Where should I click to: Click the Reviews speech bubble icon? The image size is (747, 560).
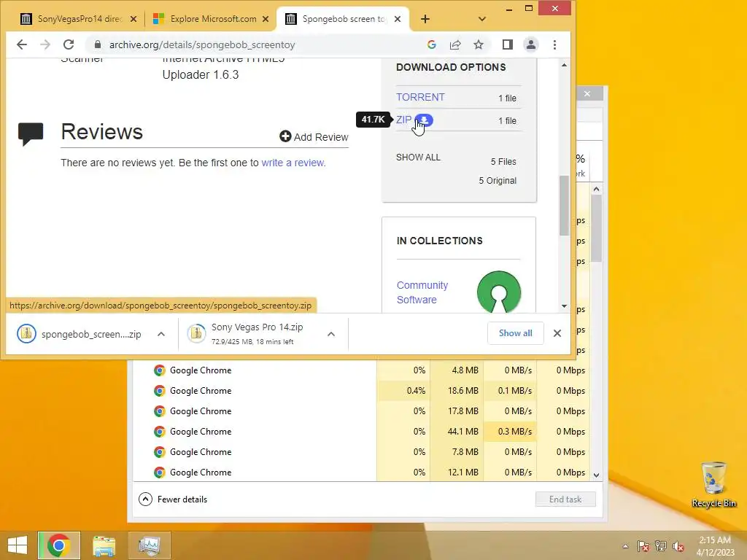pyautogui.click(x=31, y=133)
